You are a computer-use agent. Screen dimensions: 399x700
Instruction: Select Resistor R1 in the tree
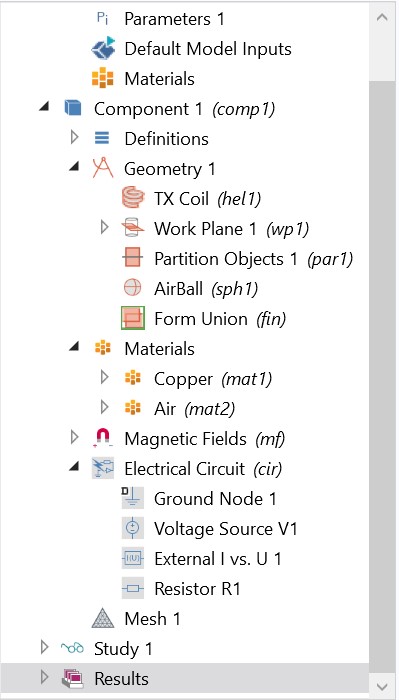pyautogui.click(x=181, y=589)
